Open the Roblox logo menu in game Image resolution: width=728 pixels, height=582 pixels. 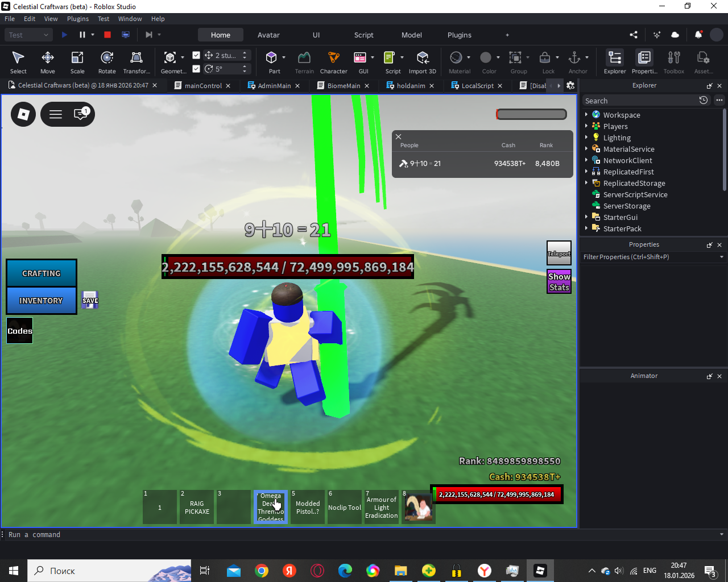[23, 114]
